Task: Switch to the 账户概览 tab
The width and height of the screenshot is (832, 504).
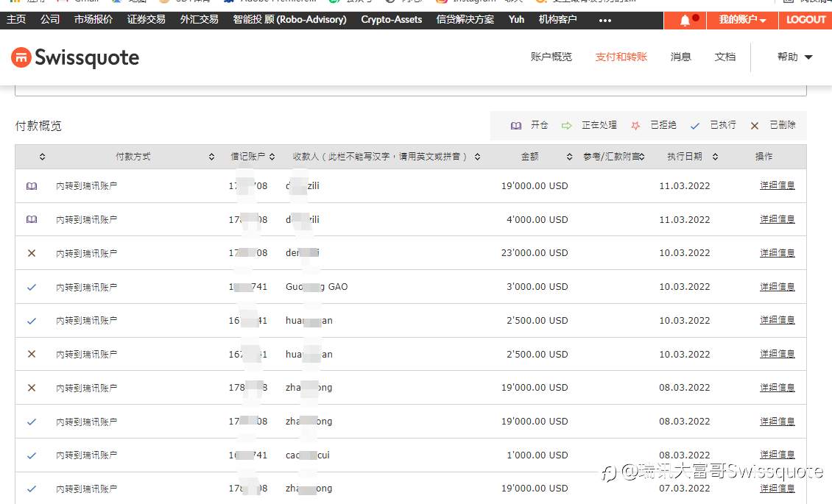Action: tap(551, 57)
